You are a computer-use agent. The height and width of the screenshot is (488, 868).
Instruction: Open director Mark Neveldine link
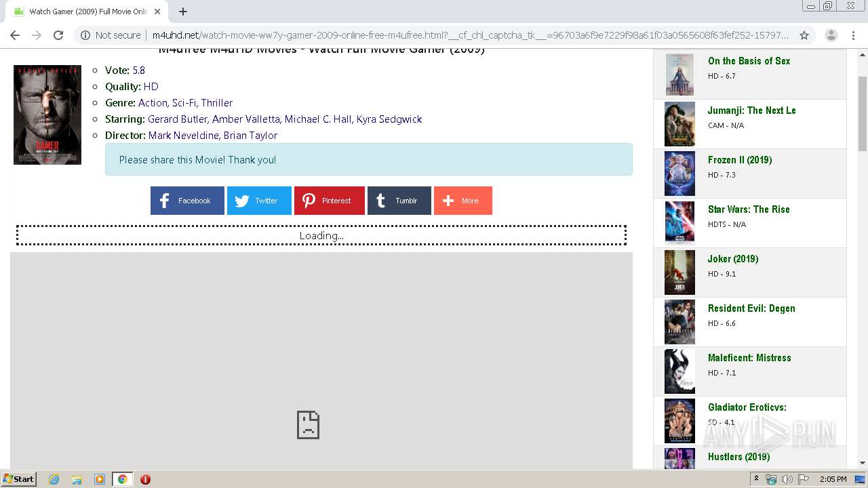click(x=183, y=136)
